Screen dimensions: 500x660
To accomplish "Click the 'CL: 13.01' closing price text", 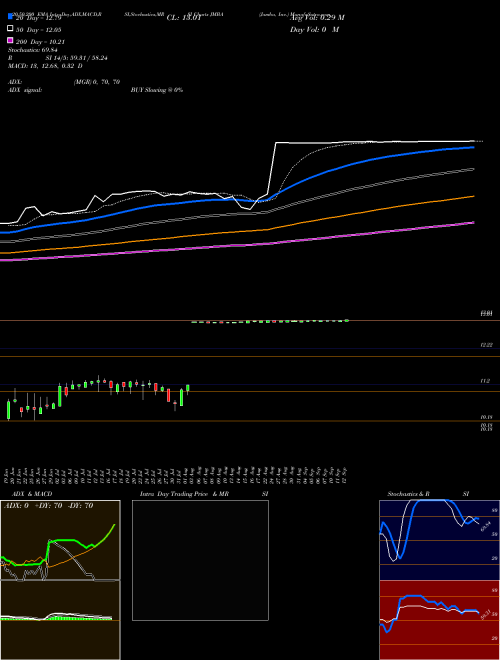I will click(184, 18).
